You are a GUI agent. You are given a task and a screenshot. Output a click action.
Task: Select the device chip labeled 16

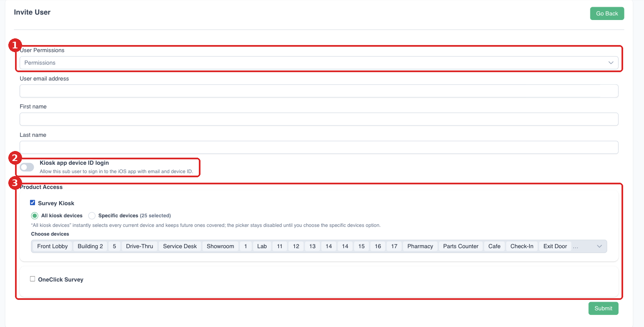(378, 247)
